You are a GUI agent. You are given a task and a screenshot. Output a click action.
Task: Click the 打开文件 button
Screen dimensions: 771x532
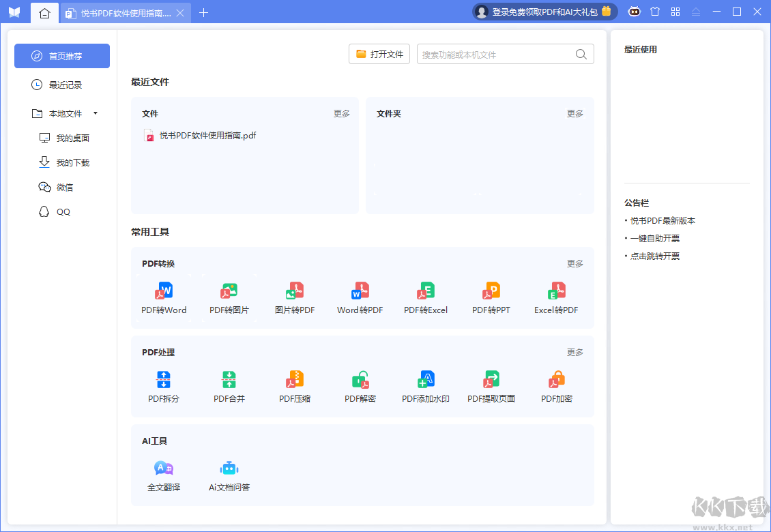pyautogui.click(x=379, y=55)
